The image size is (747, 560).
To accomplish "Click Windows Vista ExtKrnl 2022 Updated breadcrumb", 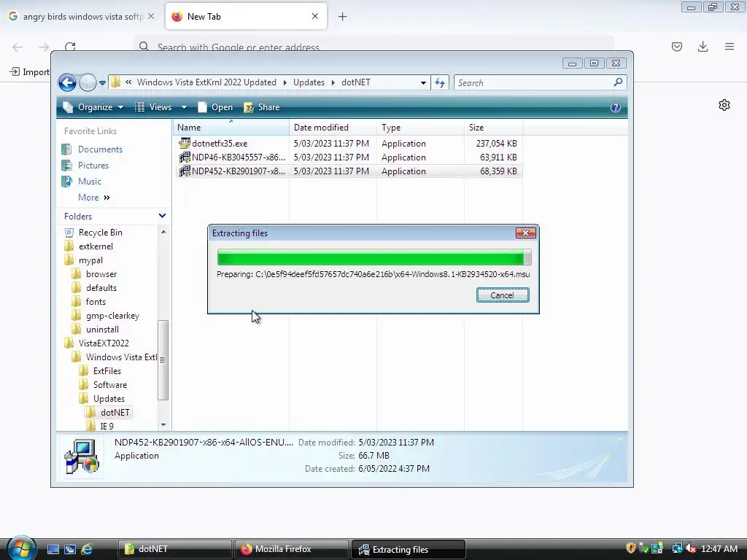I will pos(206,82).
